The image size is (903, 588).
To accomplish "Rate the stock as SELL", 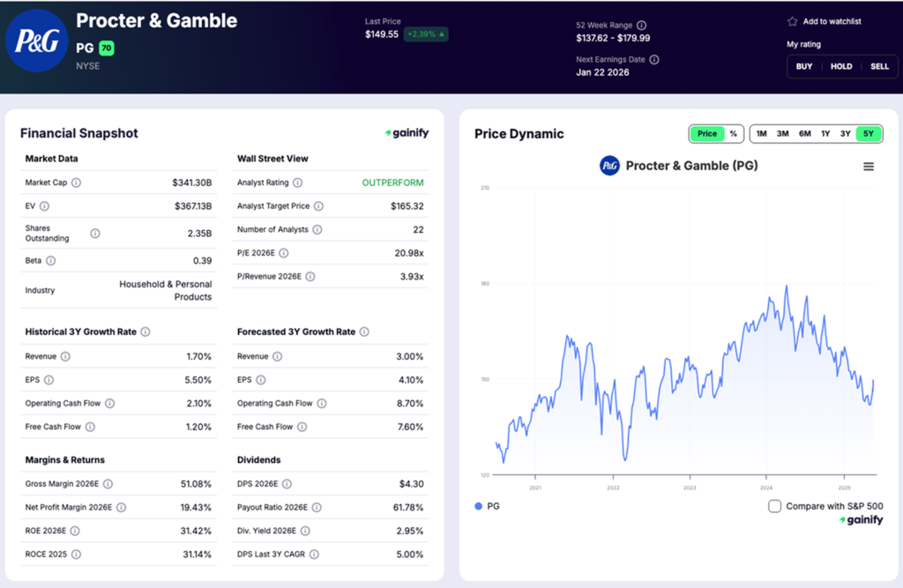I will coord(881,66).
